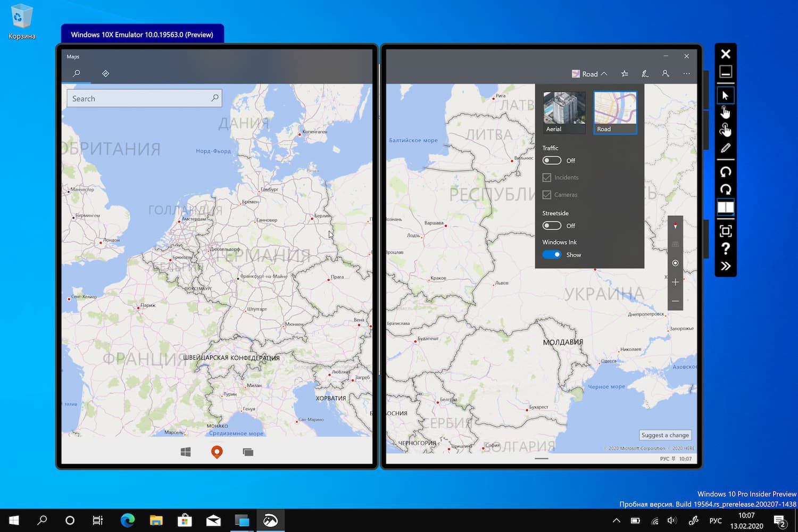Open the Recycle Bin desktop icon

pyautogui.click(x=22, y=22)
